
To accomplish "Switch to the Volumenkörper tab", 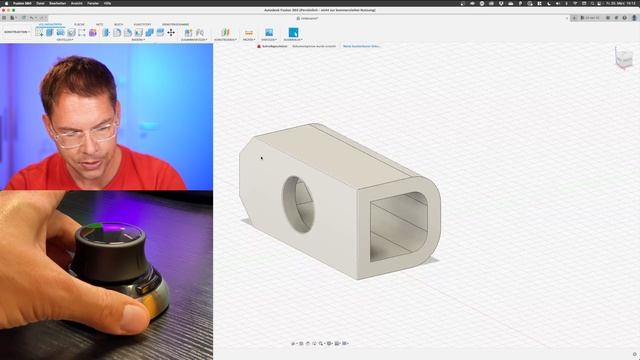I will click(x=50, y=24).
